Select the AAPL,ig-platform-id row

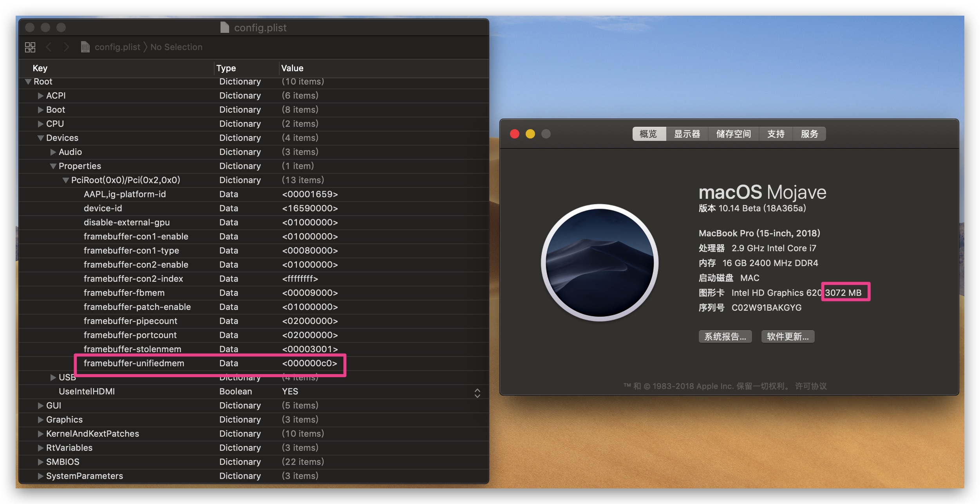[254, 194]
